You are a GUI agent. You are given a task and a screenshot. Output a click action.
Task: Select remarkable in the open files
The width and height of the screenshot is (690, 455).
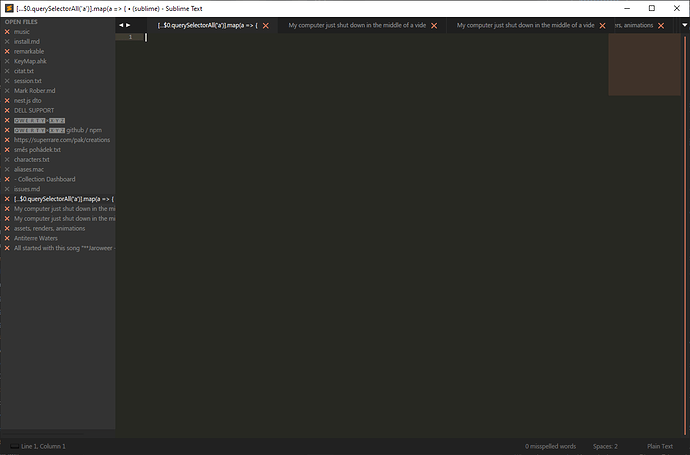(29, 51)
